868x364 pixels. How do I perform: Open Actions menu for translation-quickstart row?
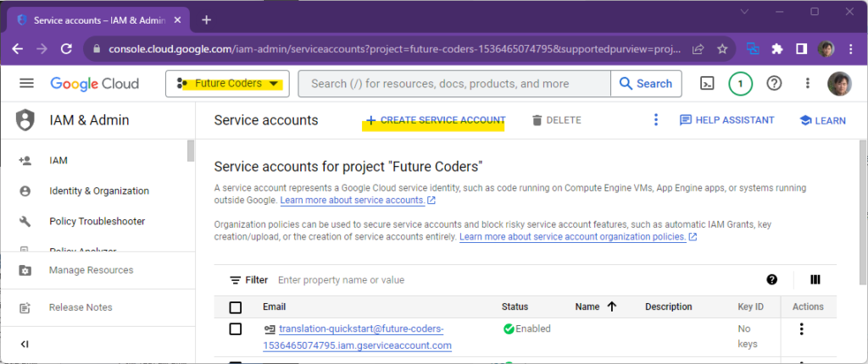click(801, 329)
